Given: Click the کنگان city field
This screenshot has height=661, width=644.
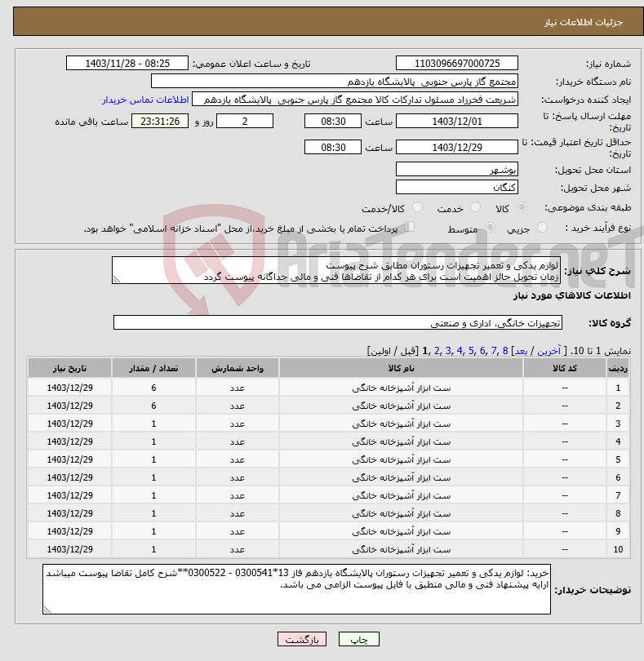Looking at the screenshot, I should point(457,187).
